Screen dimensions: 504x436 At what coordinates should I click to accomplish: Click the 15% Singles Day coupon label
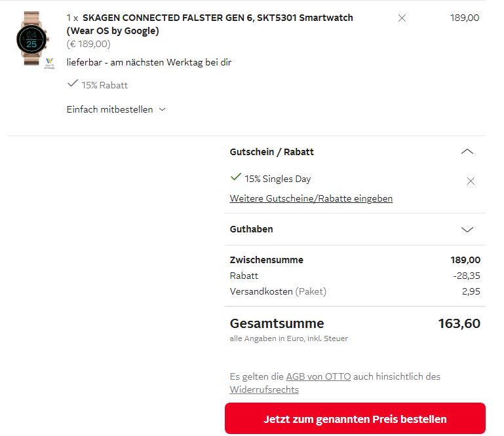click(277, 179)
